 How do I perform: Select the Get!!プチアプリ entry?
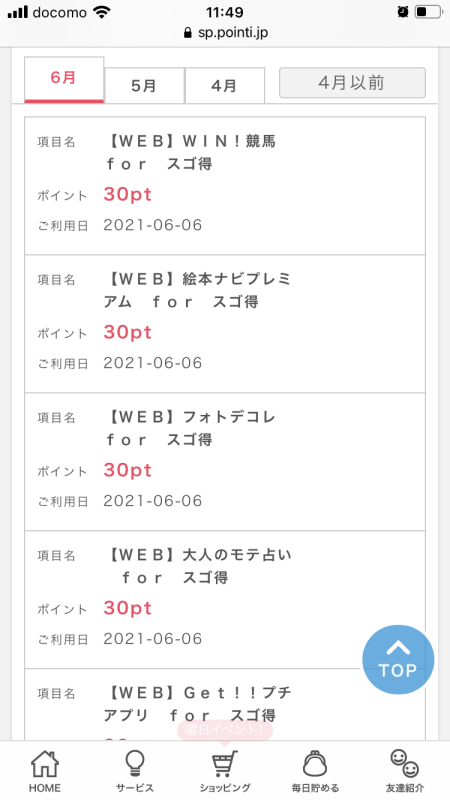click(x=224, y=705)
